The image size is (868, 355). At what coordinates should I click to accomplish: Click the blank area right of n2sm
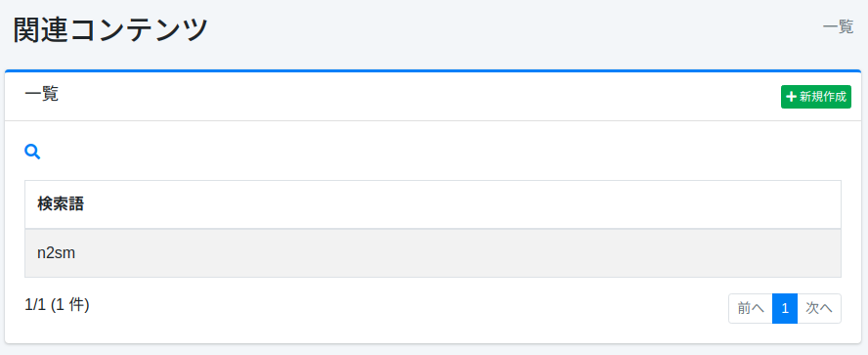click(457, 253)
